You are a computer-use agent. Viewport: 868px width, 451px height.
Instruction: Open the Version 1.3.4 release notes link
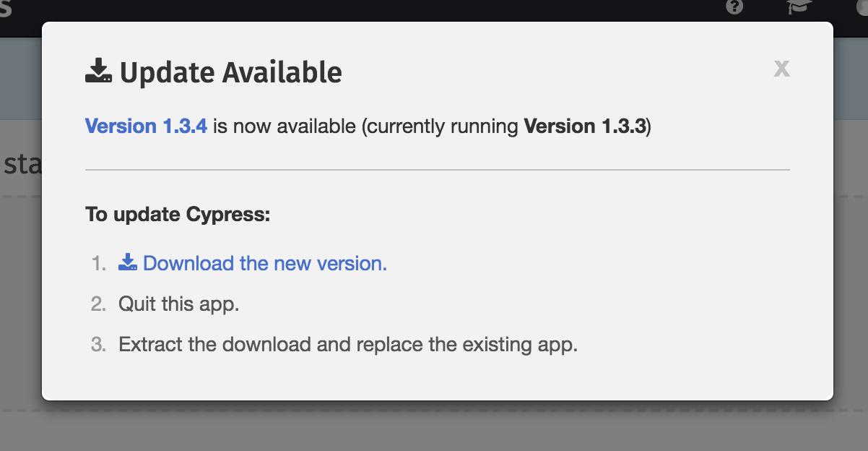pyautogui.click(x=145, y=126)
